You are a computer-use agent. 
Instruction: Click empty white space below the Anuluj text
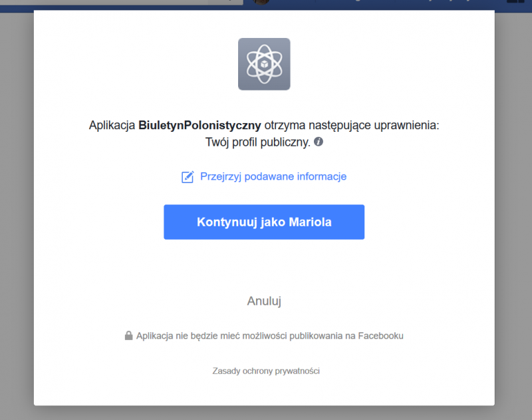264,319
